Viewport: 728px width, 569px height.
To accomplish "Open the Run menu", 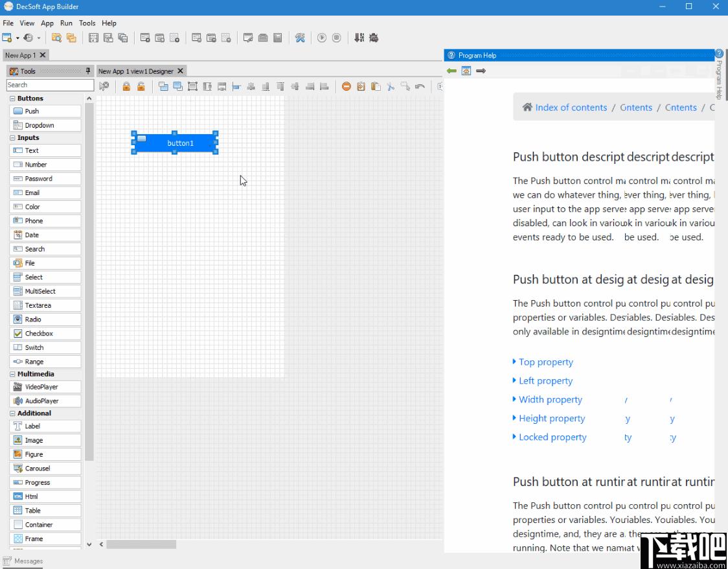I will (x=67, y=23).
